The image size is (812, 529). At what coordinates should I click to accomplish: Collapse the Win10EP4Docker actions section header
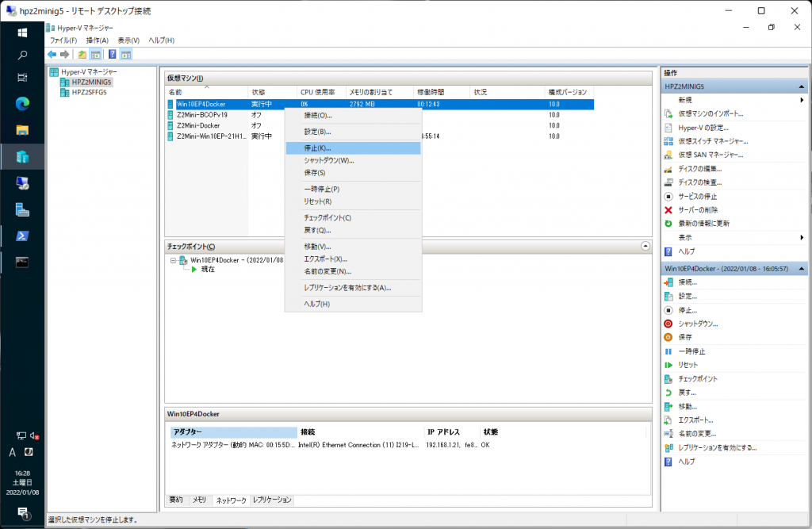(x=801, y=268)
